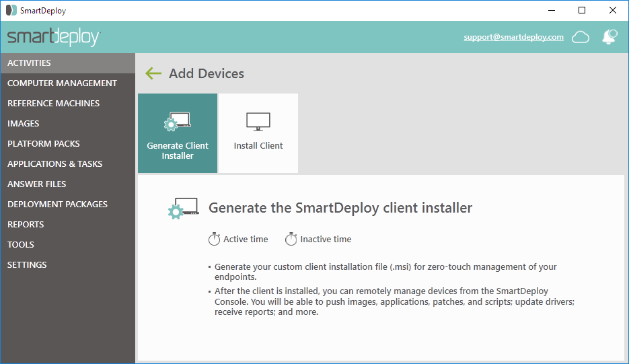
Task: Open Deployment Packages section
Action: tap(68, 205)
